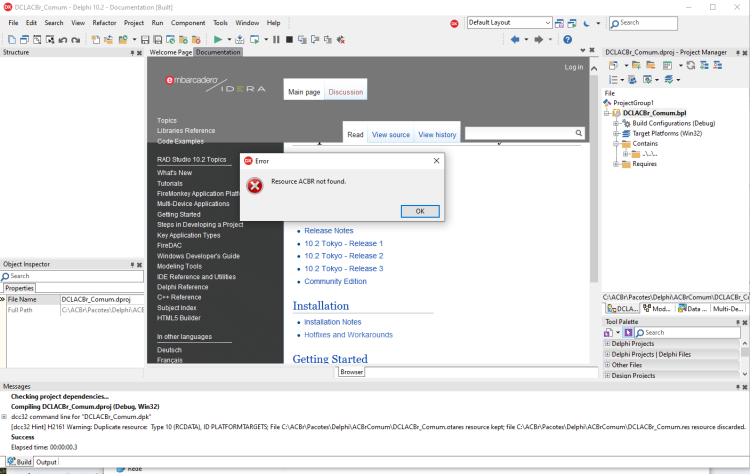The height and width of the screenshot is (474, 750).
Task: Open the dropdown arrow beside the moon icon
Action: (598, 23)
